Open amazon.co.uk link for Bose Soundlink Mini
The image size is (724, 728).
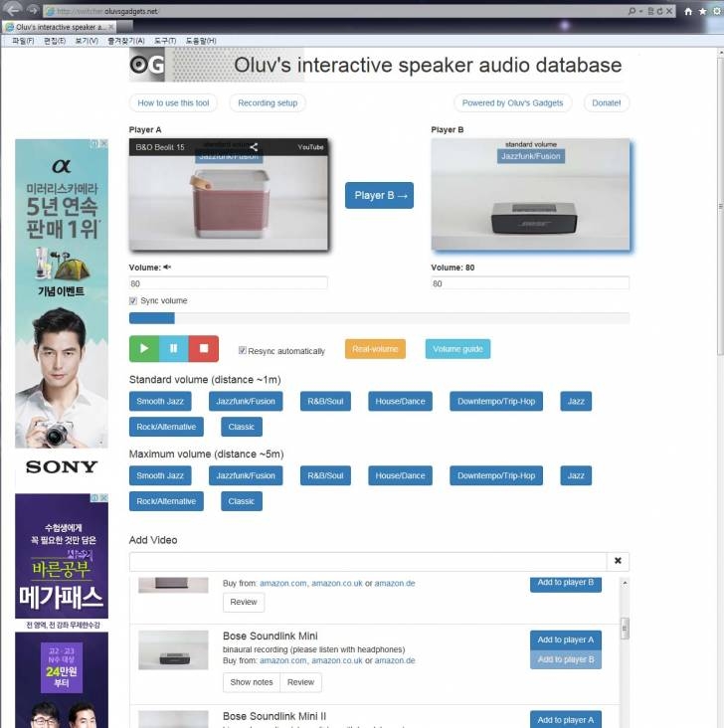337,660
